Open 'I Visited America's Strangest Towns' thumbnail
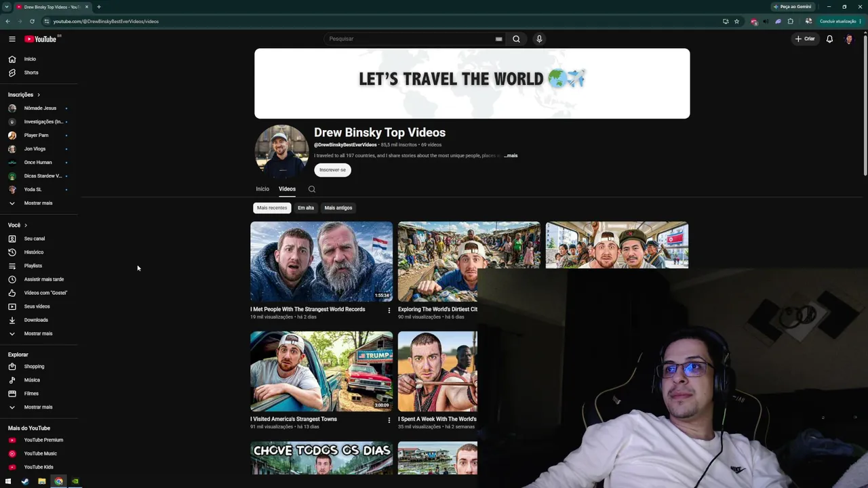This screenshot has width=868, height=488. pyautogui.click(x=321, y=371)
